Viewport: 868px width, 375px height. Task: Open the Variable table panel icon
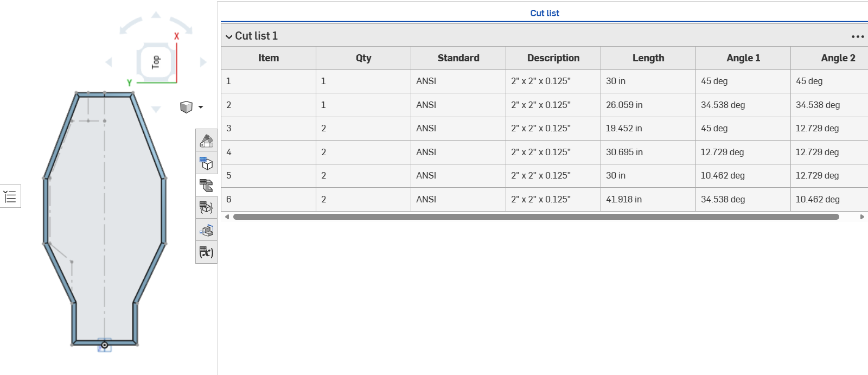click(206, 252)
